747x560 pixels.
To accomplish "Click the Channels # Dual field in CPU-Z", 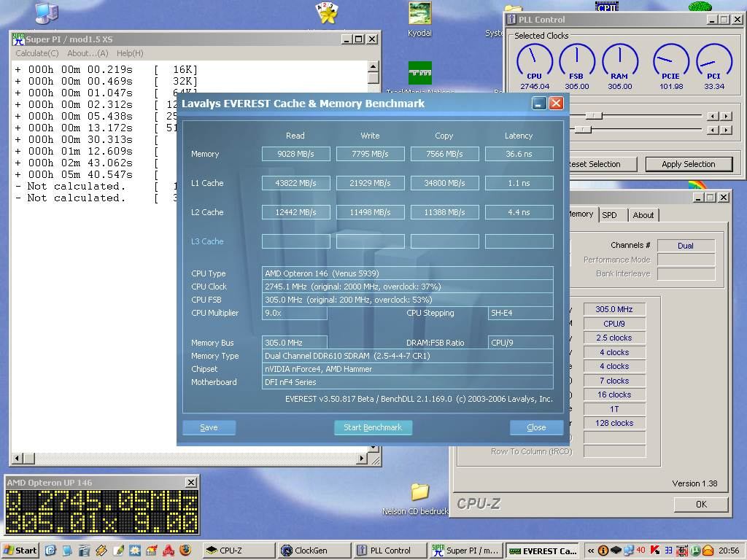I will click(x=686, y=246).
